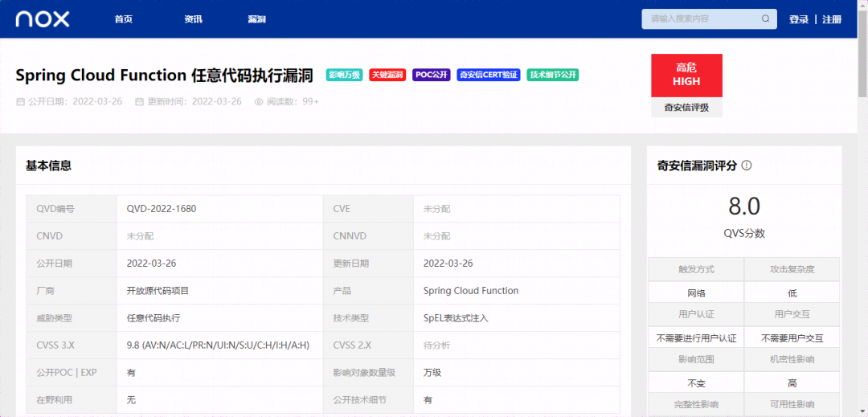Click the 奇安信CERT验证 blue tag
Image resolution: width=868 pixels, height=417 pixels.
click(489, 75)
